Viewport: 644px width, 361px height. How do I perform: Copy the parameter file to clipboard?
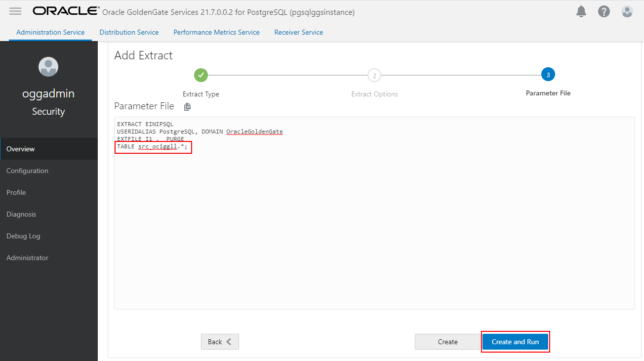point(187,106)
